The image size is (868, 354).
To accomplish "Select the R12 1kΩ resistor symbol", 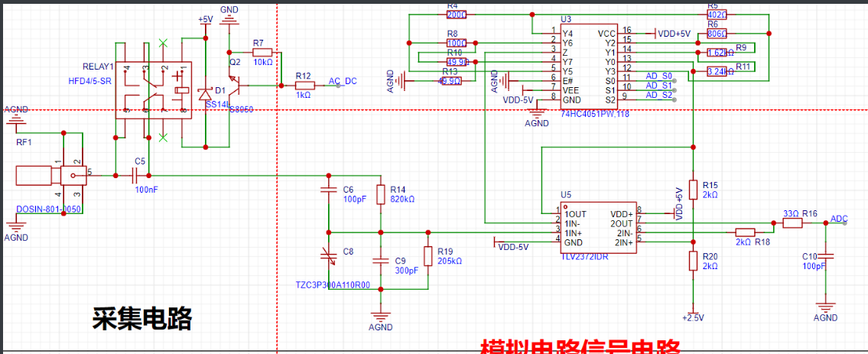I will pos(304,86).
